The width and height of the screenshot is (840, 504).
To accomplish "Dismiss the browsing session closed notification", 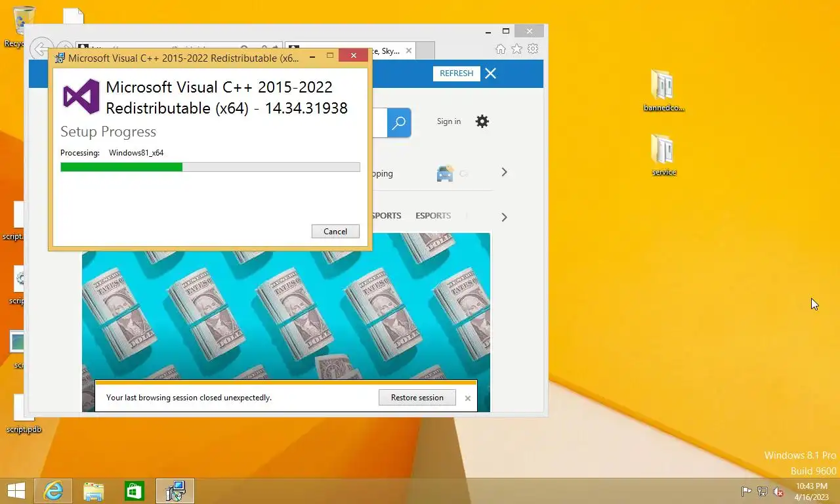I will (467, 398).
